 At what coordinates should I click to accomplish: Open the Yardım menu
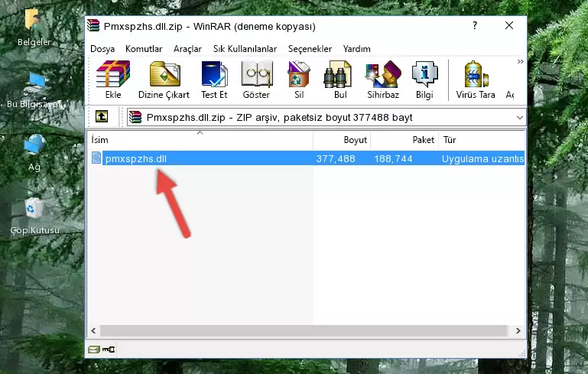(356, 49)
